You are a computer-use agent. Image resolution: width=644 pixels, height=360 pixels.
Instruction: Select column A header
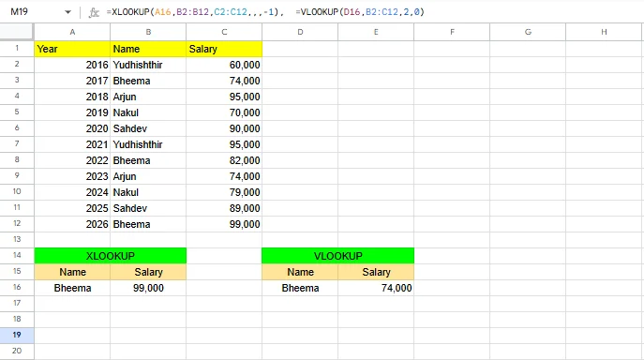pos(72,32)
